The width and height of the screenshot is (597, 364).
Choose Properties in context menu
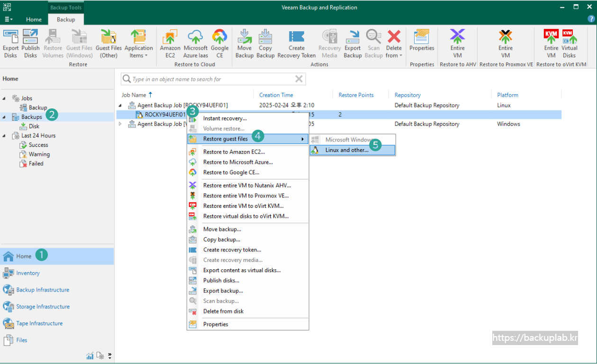248,324
